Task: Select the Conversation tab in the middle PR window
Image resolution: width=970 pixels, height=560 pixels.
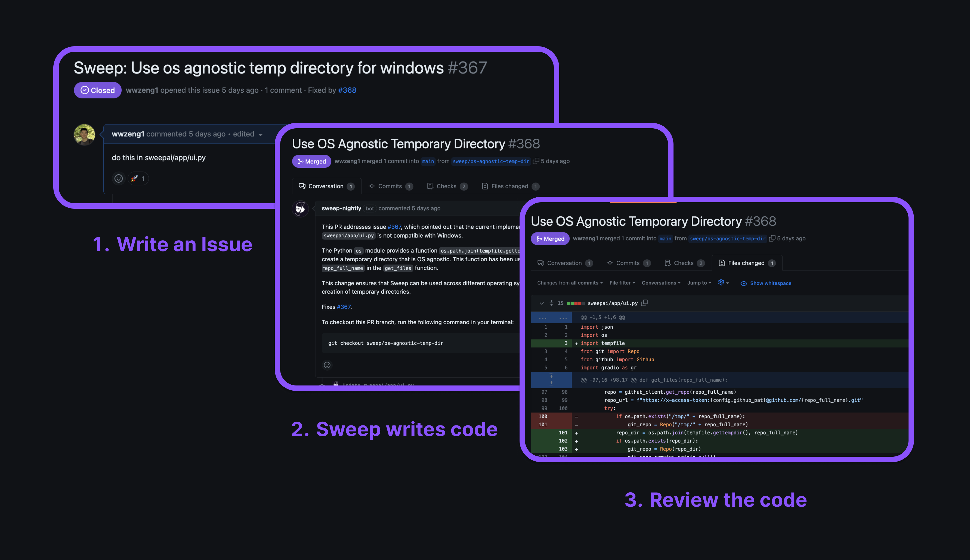Action: point(327,186)
